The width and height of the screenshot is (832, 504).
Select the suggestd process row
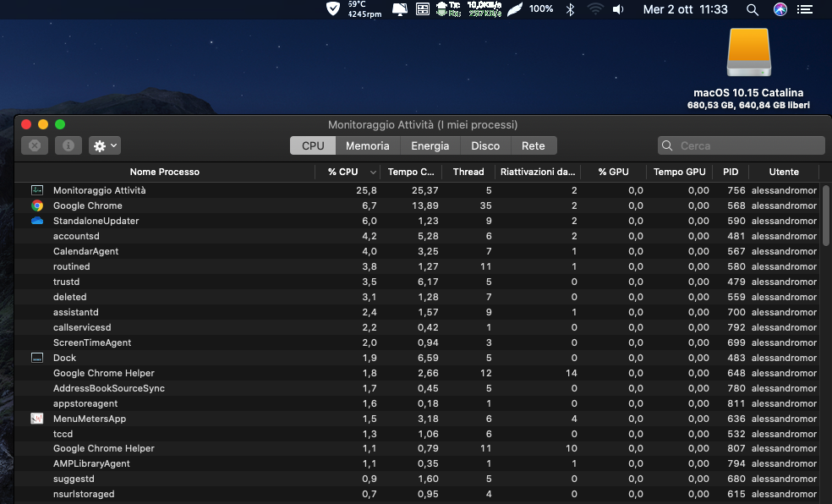419,479
